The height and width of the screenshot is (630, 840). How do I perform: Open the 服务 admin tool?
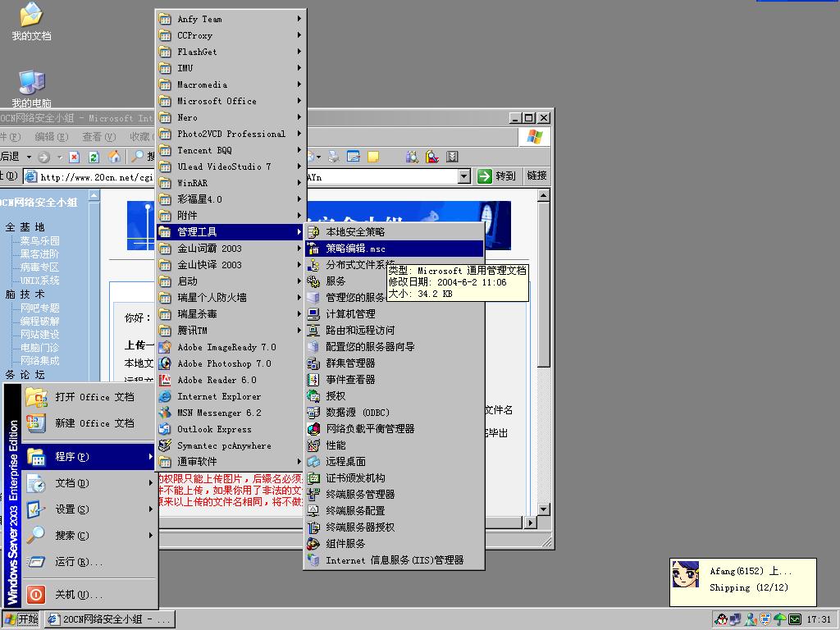395,281
